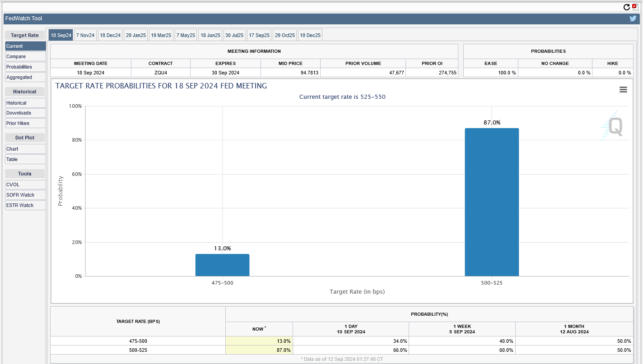Select the 7 Nov24 meeting tab
This screenshot has width=643, height=364.
pyautogui.click(x=85, y=35)
